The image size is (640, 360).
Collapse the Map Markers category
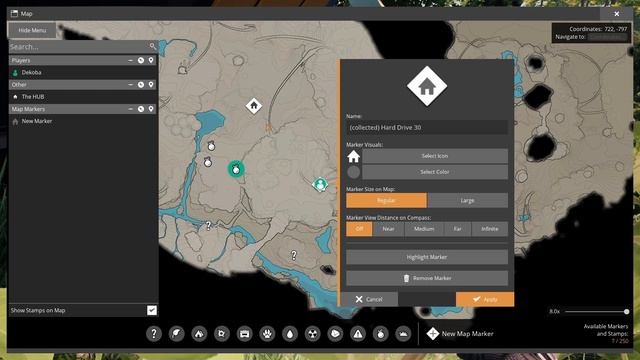(x=130, y=109)
